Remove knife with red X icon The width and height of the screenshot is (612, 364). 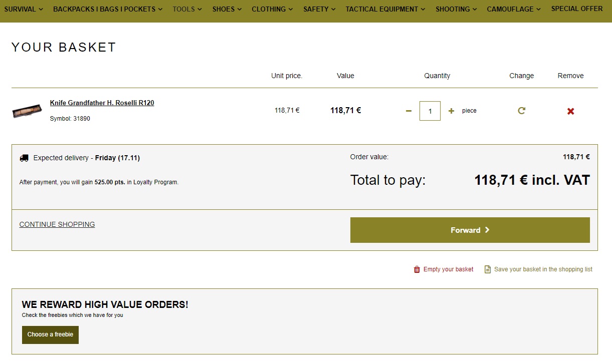570,111
